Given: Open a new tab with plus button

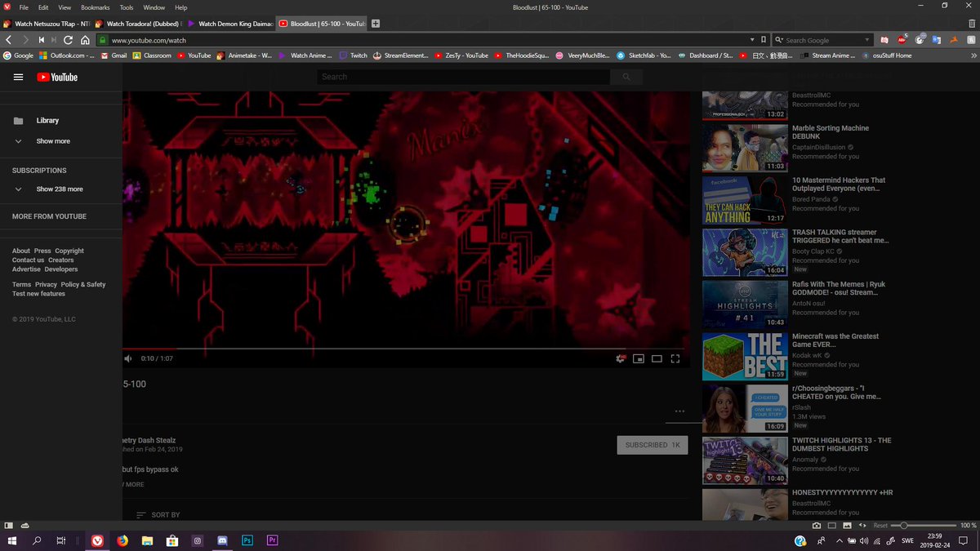Looking at the screenshot, I should (376, 24).
